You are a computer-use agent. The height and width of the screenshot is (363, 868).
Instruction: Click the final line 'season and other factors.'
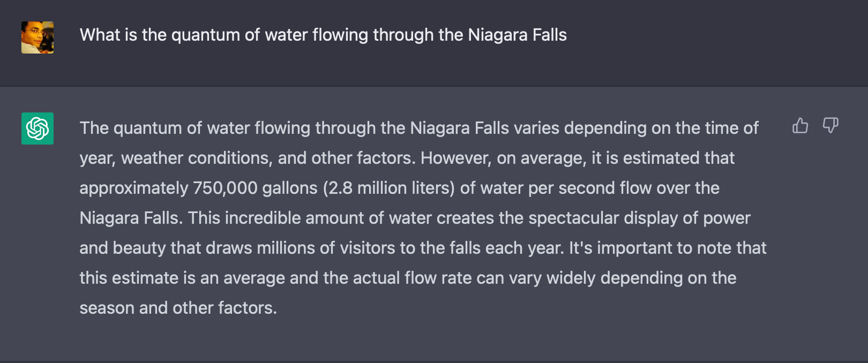[x=178, y=308]
